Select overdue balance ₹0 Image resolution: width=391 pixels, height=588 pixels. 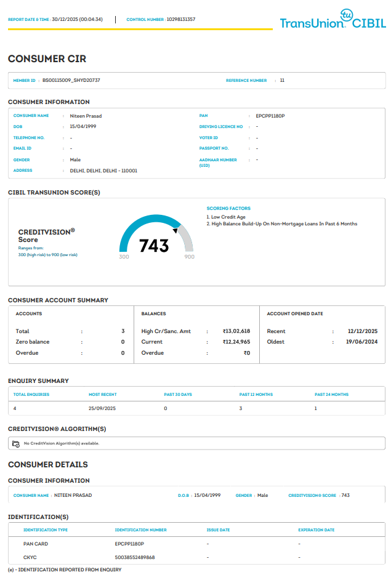click(247, 353)
